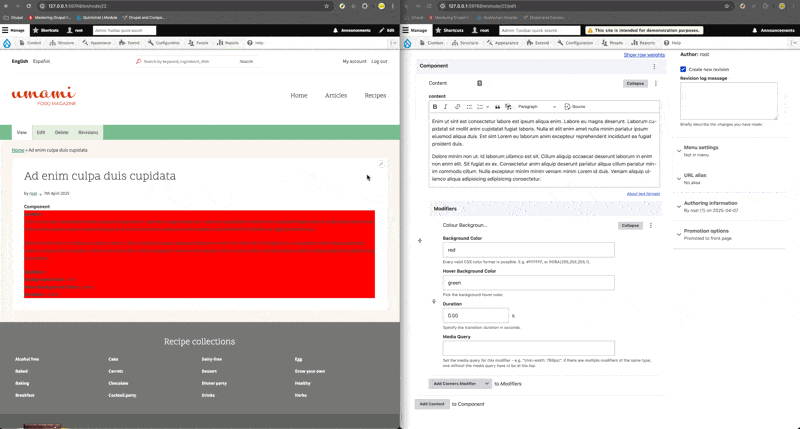Screen dimensions: 800x429
Task: Collapse the Colour Background modifier
Action: click(x=630, y=226)
